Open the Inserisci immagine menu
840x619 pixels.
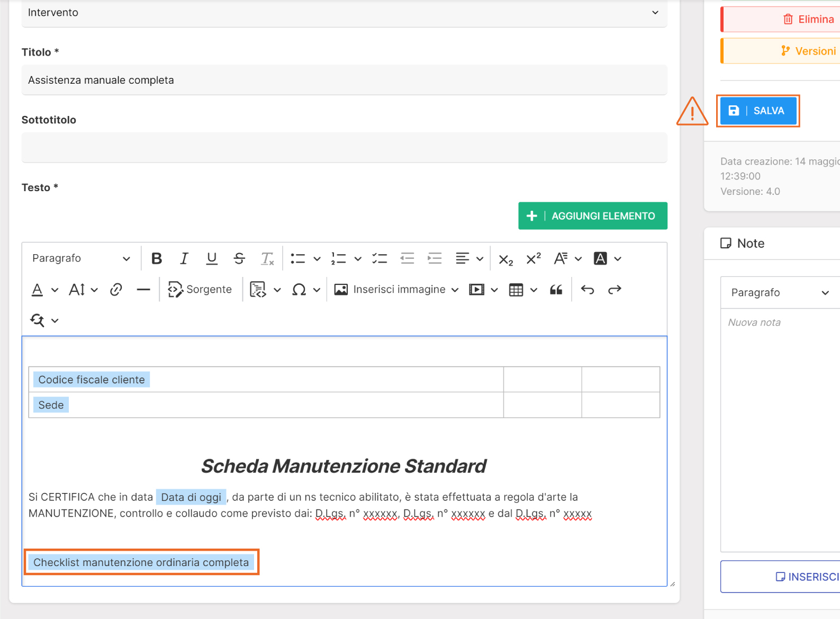click(396, 290)
